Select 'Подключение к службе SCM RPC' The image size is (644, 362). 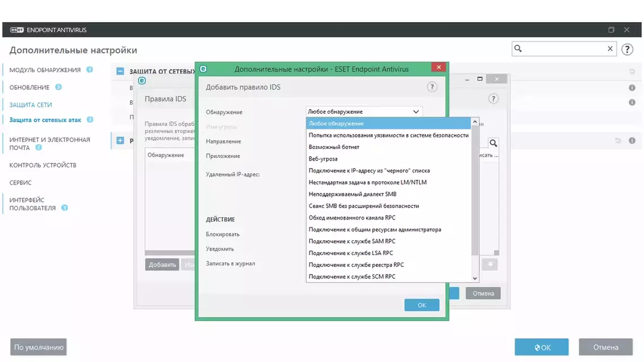389,277
